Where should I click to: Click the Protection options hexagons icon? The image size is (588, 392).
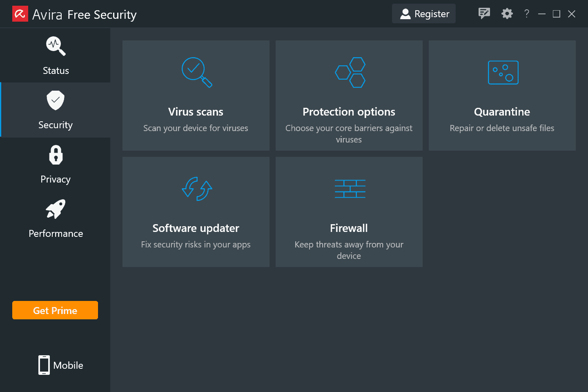click(350, 72)
